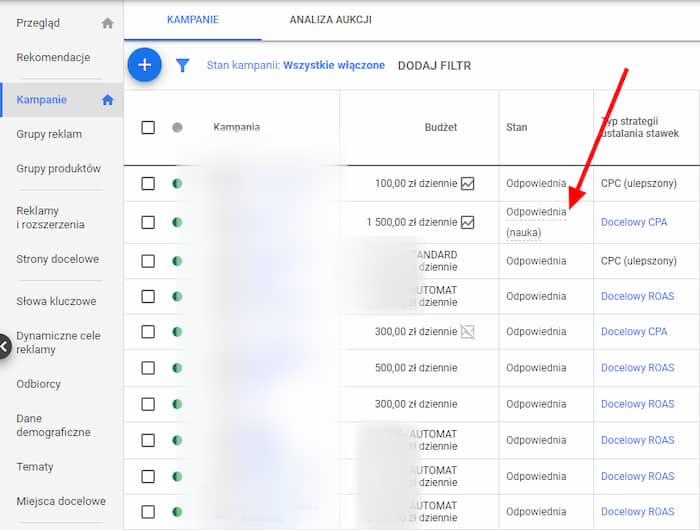
Task: Sort by the Budżet column header
Action: (x=441, y=128)
